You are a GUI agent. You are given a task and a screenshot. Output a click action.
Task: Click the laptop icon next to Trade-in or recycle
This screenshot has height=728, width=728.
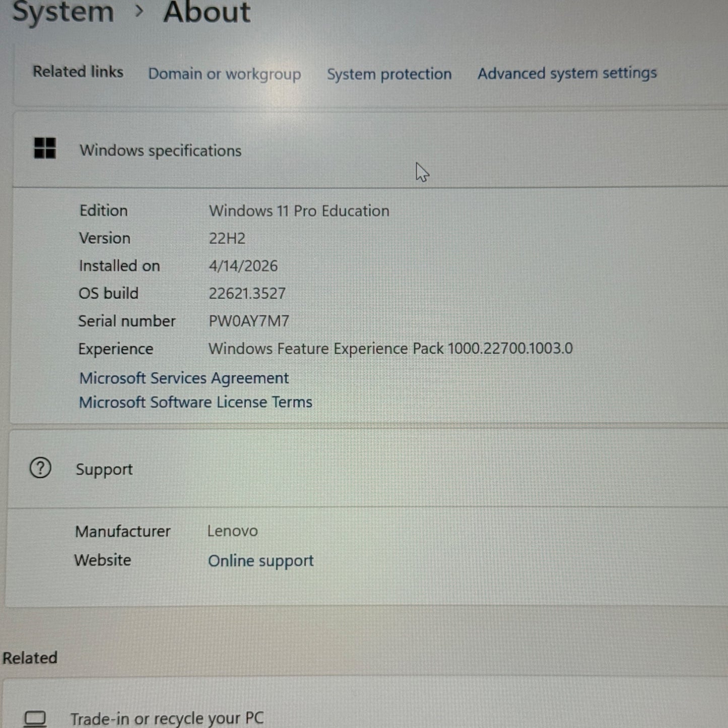click(x=35, y=719)
